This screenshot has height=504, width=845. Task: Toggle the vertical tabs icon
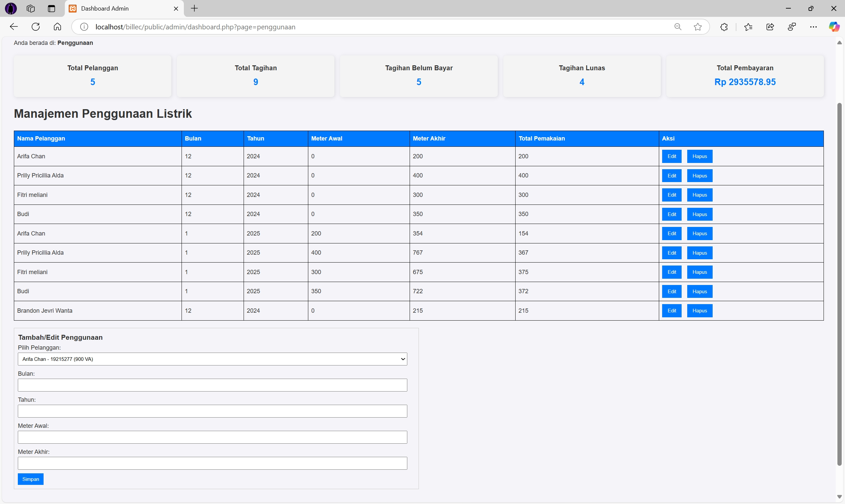[x=51, y=9]
